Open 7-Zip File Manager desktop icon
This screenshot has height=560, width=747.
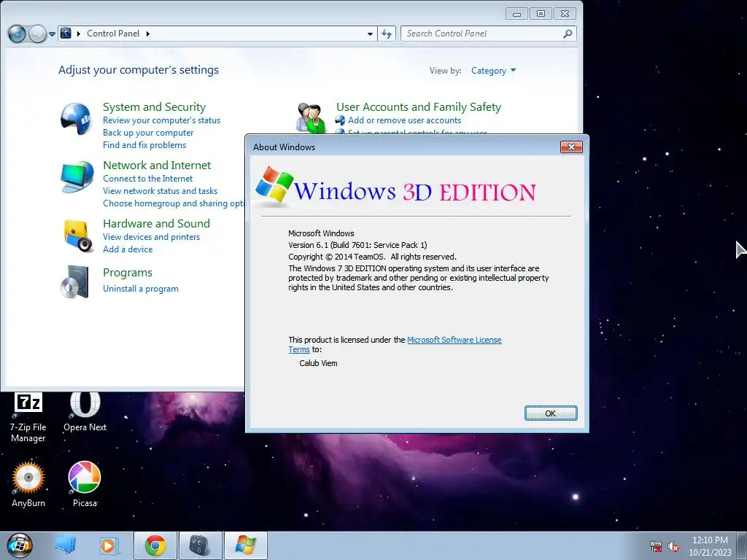pos(28,417)
